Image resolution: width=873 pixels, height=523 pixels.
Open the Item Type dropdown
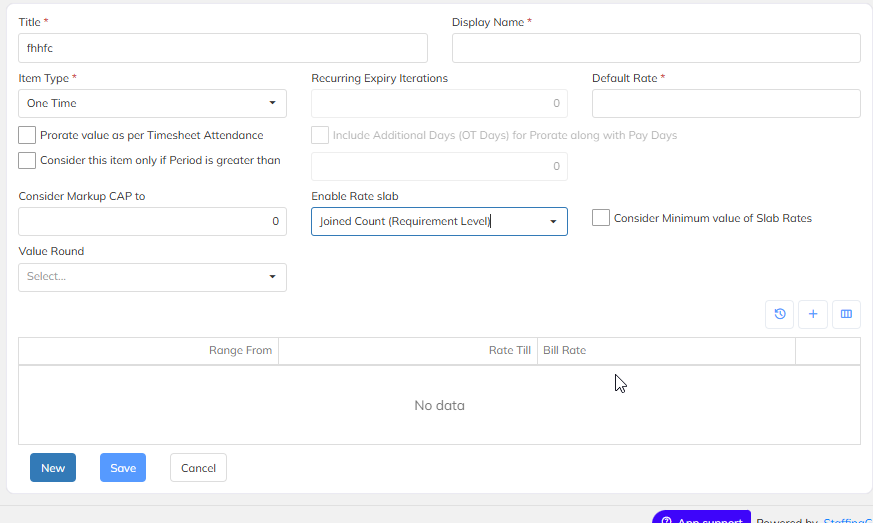point(152,103)
